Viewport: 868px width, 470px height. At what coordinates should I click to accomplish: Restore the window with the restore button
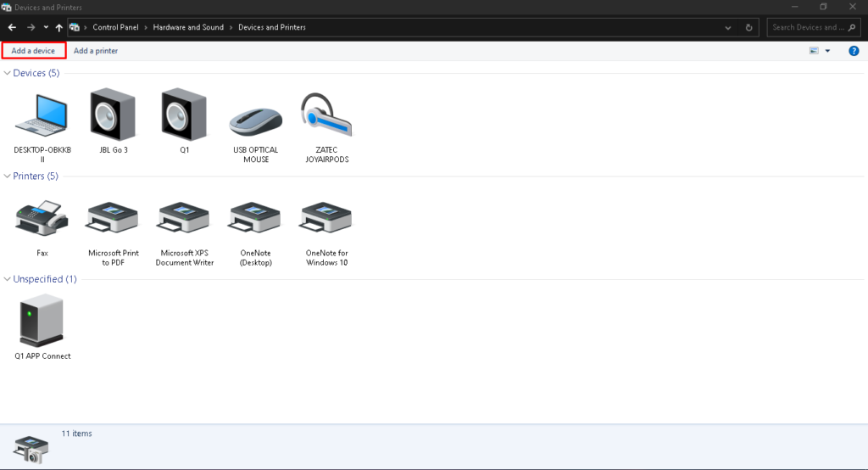click(823, 7)
